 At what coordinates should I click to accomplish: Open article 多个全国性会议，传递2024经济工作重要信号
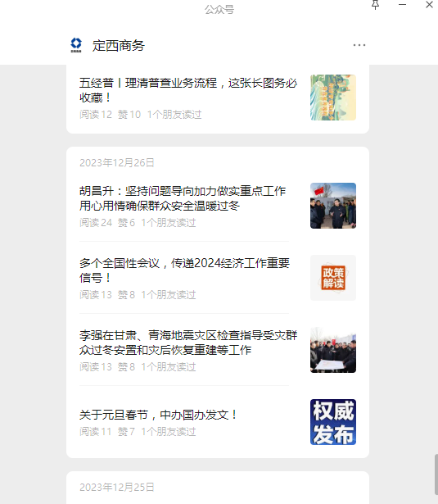[185, 270]
